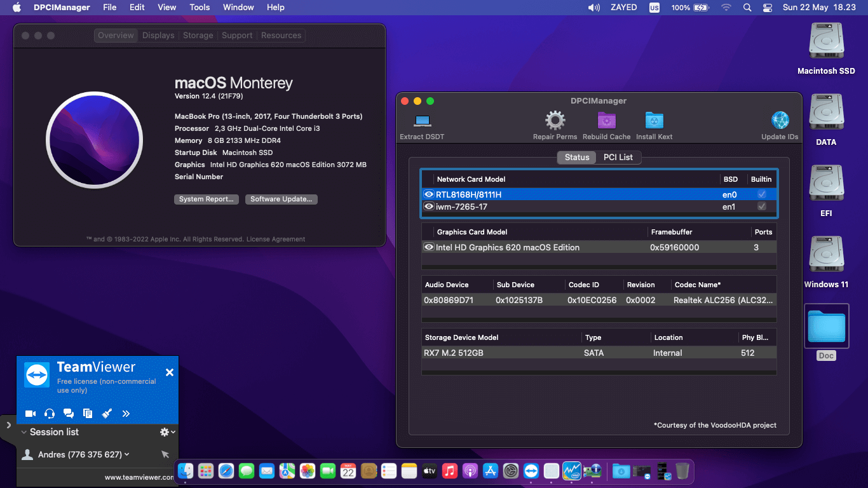Screen dimensions: 868x488
Task: Open the TeamViewer gear settings dropdown
Action: coord(168,432)
